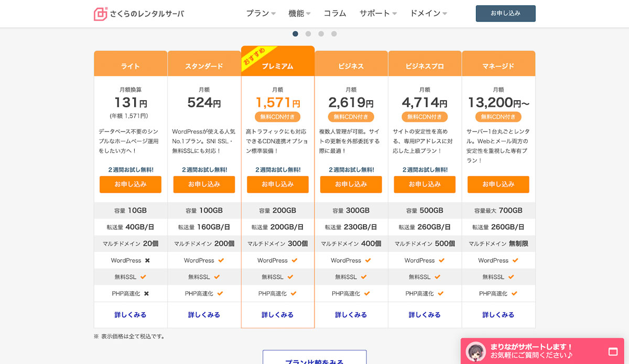
Task: Click Marina support avatar image
Action: pos(476,351)
